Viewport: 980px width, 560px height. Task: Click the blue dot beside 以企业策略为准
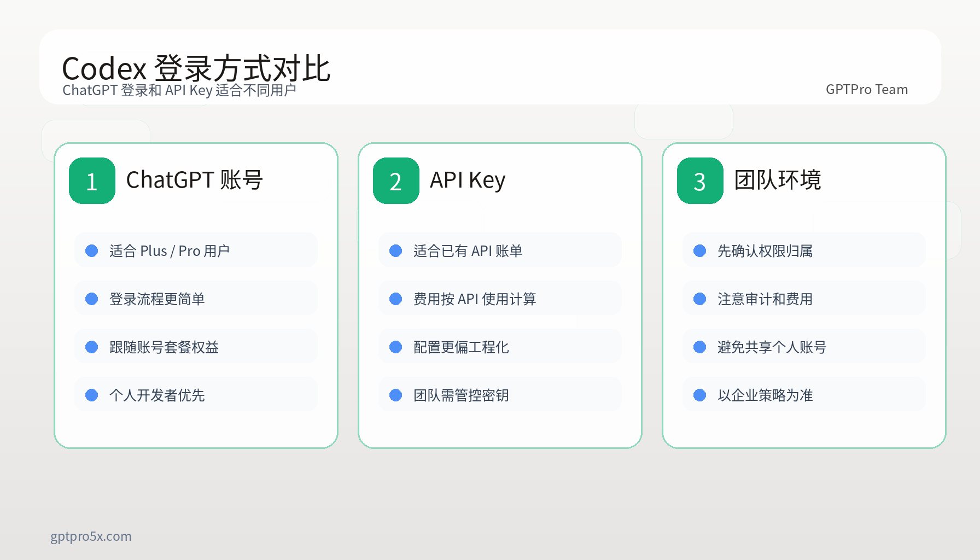pos(700,395)
